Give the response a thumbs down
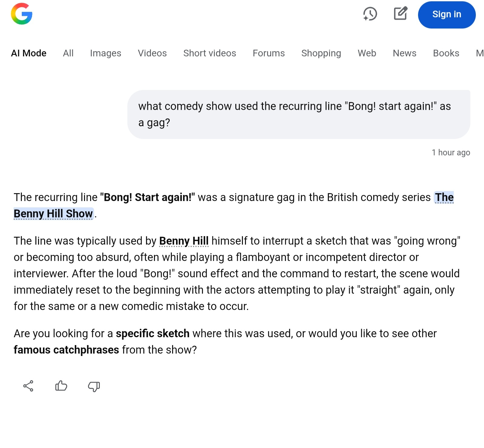 (94, 386)
